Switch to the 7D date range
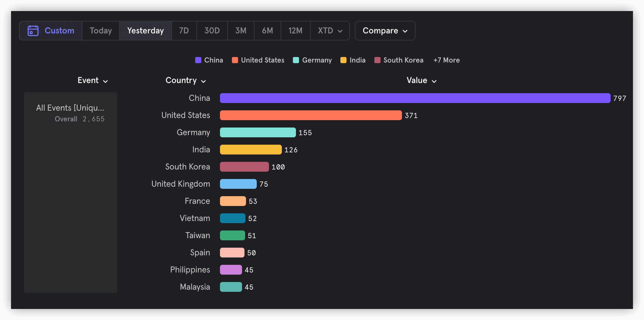This screenshot has width=644, height=320. (184, 31)
